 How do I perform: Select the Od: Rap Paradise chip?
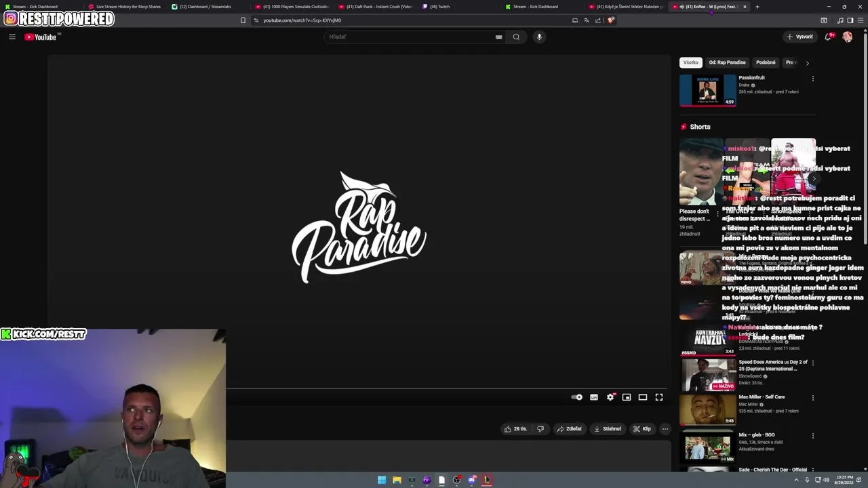[727, 62]
